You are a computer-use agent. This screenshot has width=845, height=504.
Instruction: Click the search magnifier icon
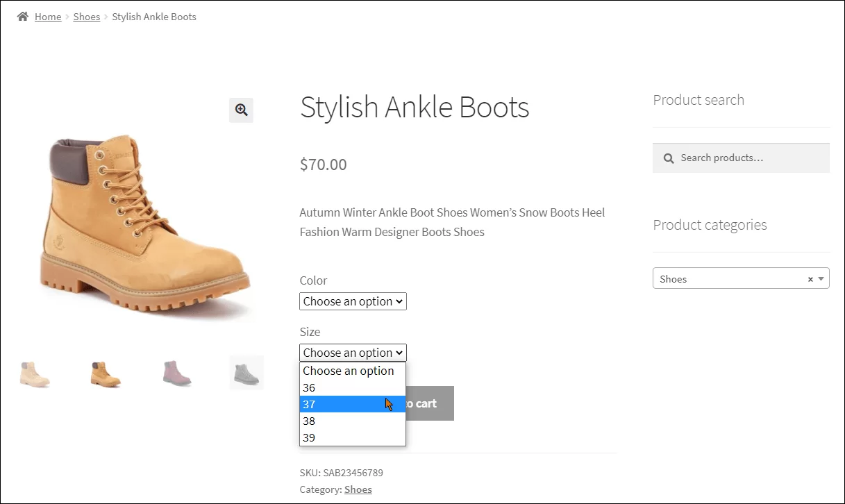point(668,158)
